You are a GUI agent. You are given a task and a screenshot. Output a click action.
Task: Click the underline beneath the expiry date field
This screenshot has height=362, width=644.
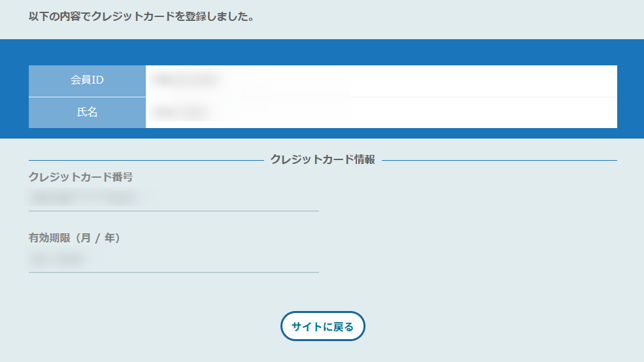pos(174,272)
